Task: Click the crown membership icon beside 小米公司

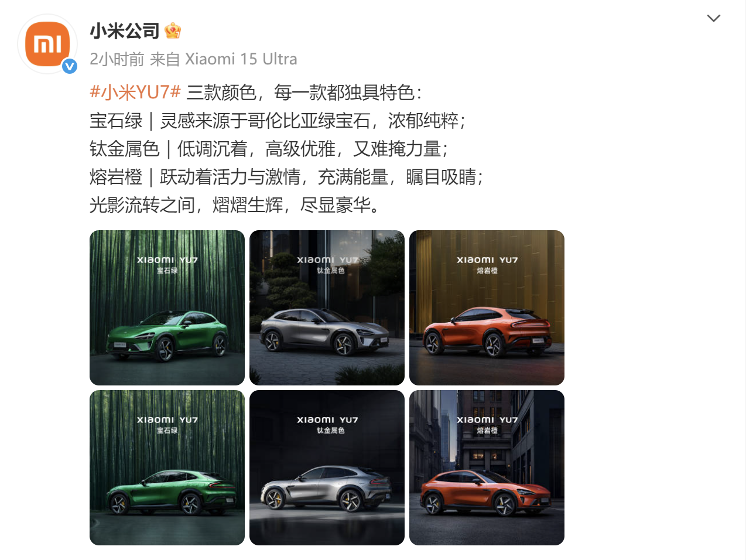Action: pos(173,30)
